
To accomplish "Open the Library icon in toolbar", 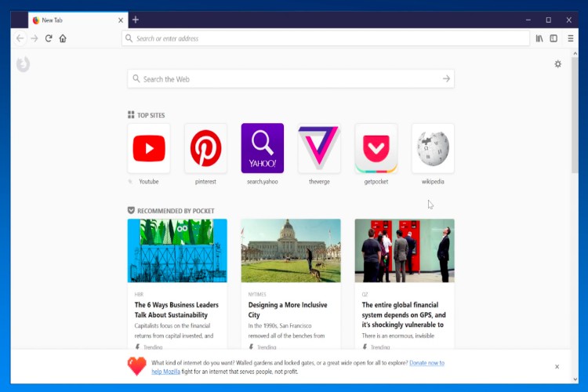I will [539, 38].
